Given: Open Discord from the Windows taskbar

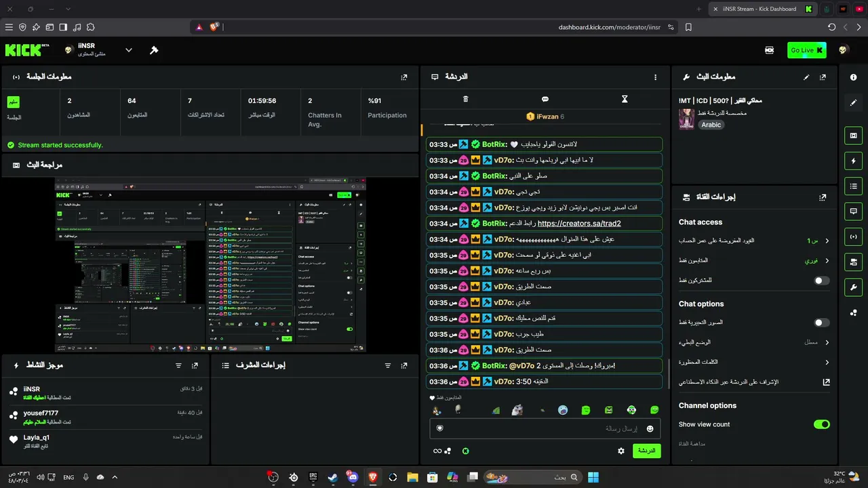Looking at the screenshot, I should tap(353, 477).
